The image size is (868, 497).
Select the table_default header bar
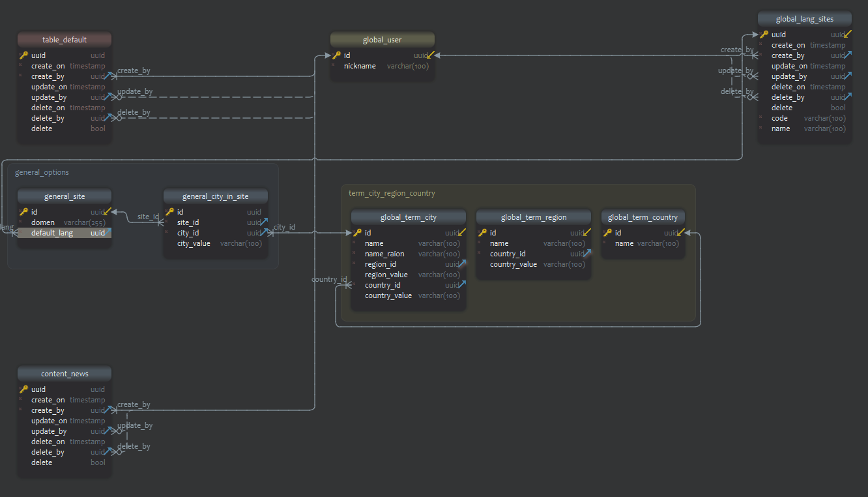click(64, 39)
